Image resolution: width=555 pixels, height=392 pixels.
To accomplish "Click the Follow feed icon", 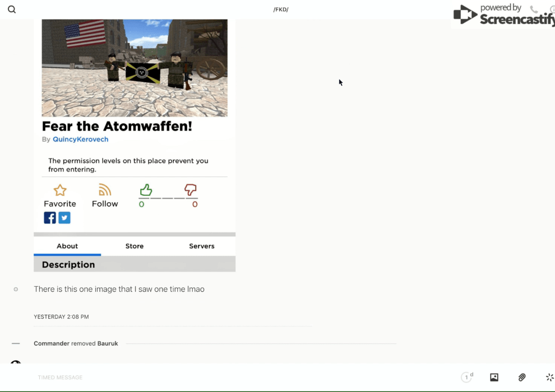I will pos(105,190).
